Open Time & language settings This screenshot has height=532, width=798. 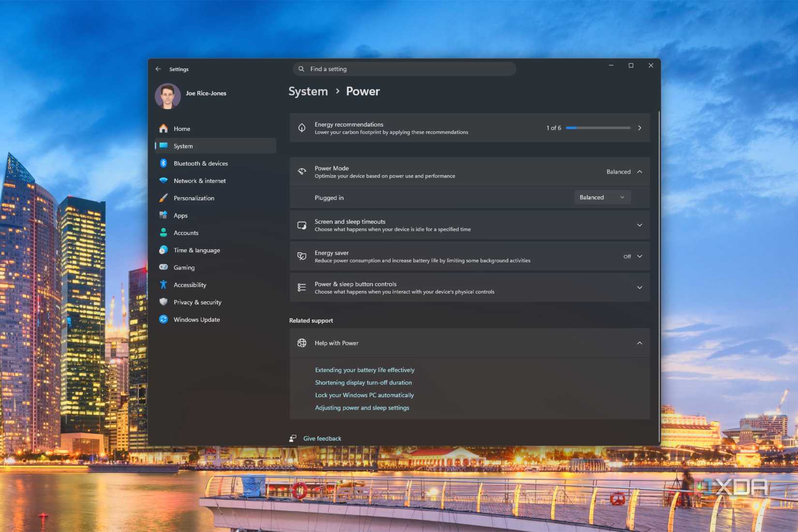coord(215,250)
